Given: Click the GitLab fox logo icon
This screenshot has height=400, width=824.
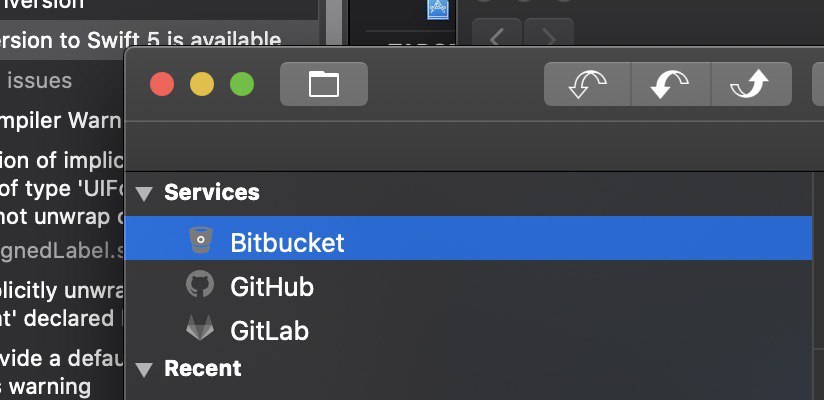Looking at the screenshot, I should click(x=200, y=328).
